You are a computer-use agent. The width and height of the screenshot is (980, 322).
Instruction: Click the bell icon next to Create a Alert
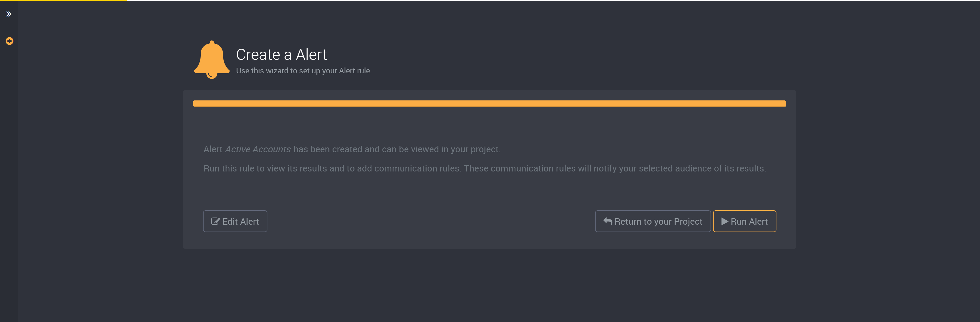212,59
